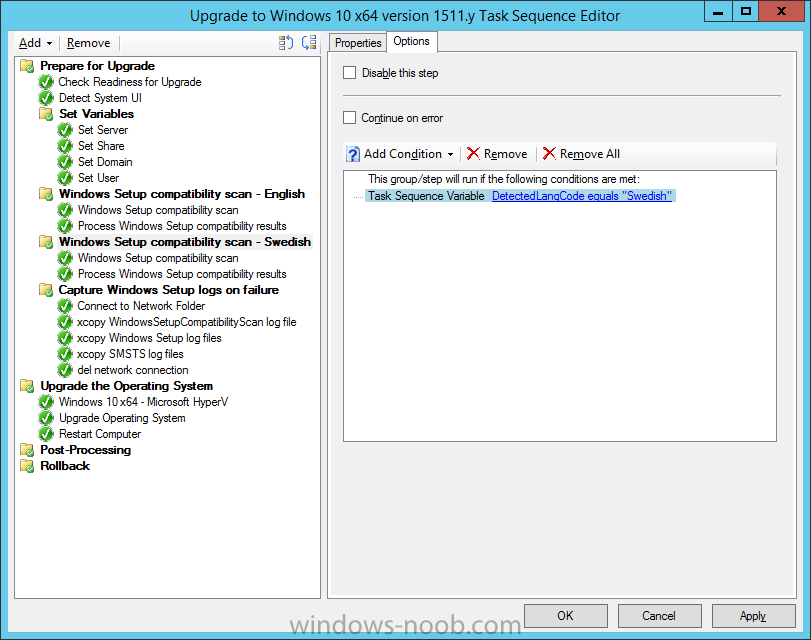Click the check icon beside Check Readiness for Upgrade
Viewport: 811px width, 640px height.
(46, 82)
